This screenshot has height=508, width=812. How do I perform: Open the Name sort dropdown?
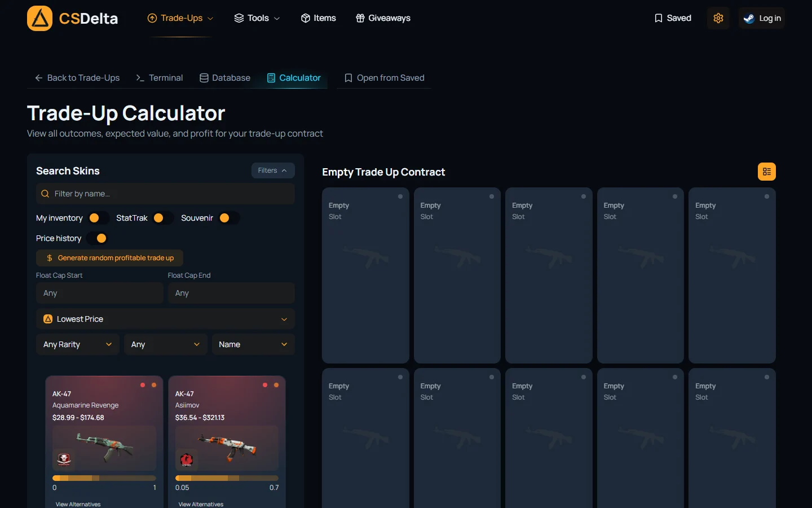[x=253, y=344]
